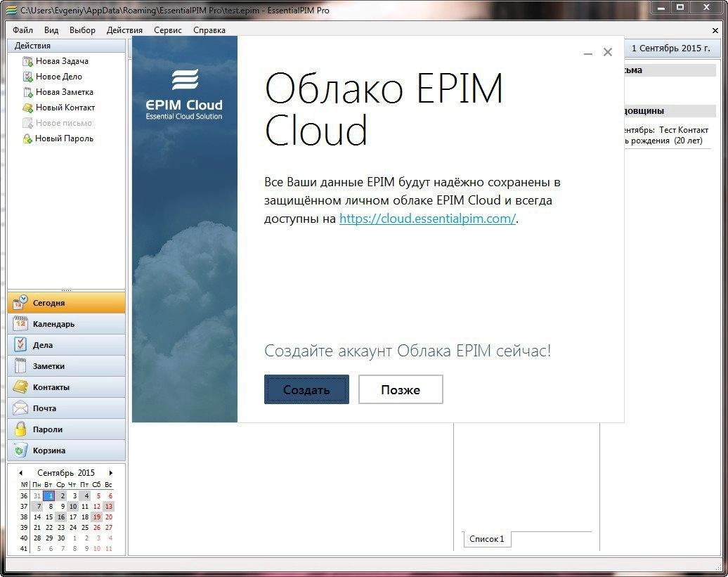Image resolution: width=728 pixels, height=577 pixels.
Task: Click the Новый Контакт icon
Action: tap(28, 108)
